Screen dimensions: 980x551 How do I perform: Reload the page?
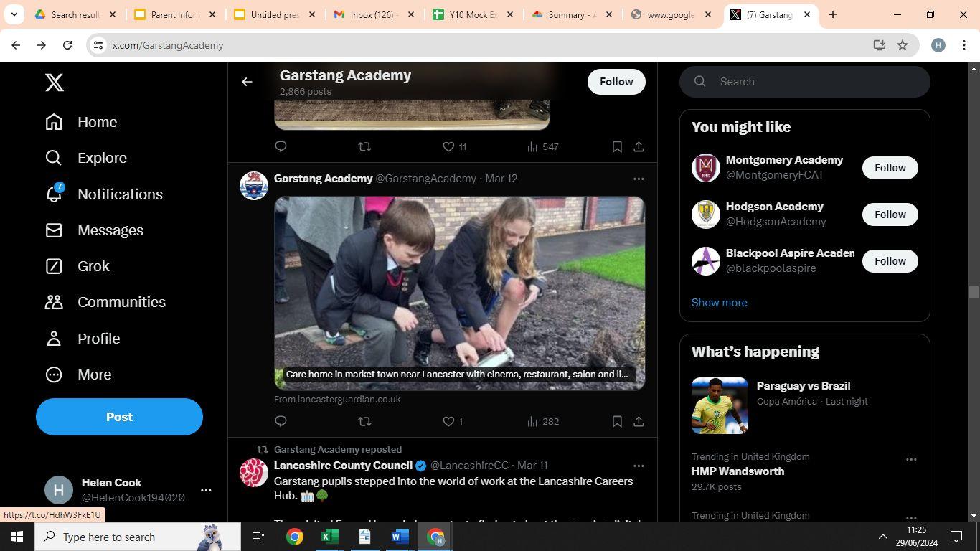pos(67,45)
